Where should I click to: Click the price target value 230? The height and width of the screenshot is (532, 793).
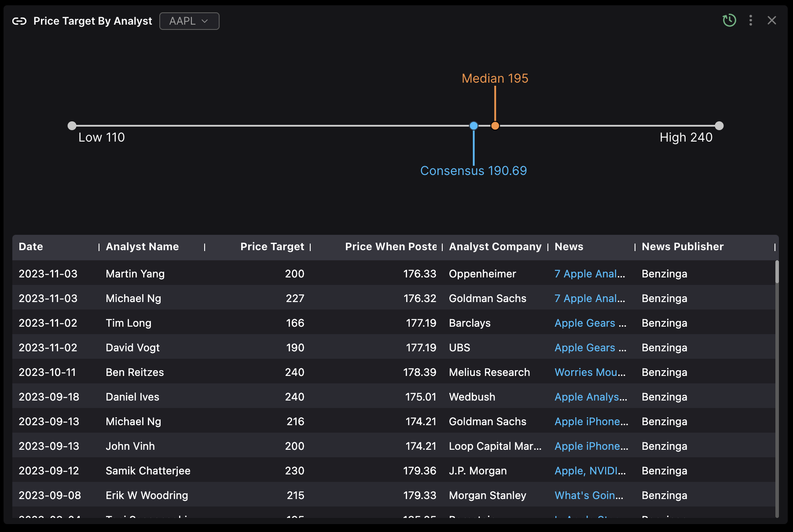click(294, 471)
